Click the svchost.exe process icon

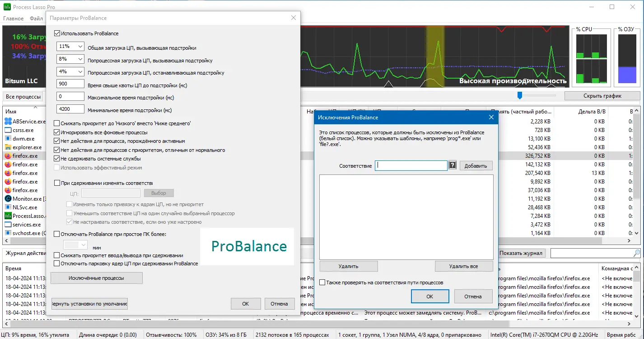pyautogui.click(x=8, y=233)
